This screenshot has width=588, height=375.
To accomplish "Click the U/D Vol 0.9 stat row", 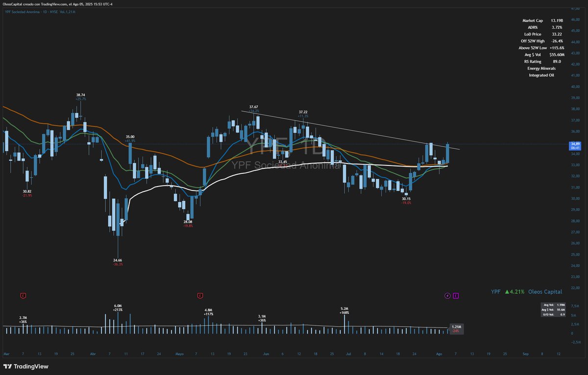I will tap(554, 314).
